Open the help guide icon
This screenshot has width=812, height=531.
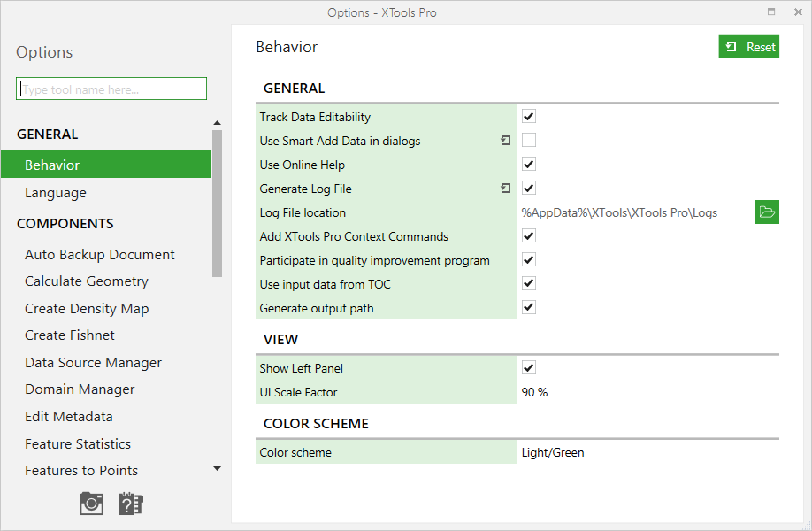pos(131,504)
